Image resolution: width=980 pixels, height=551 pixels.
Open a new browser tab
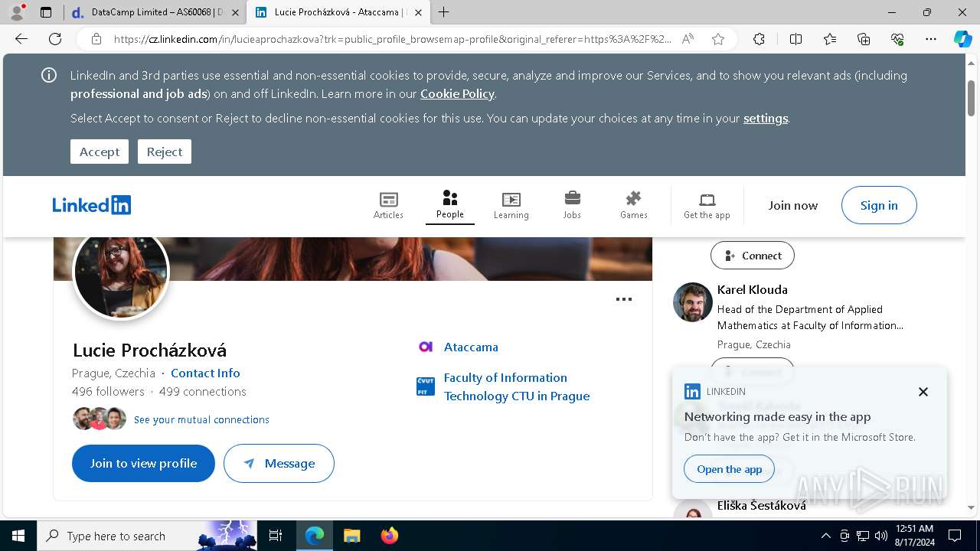pyautogui.click(x=443, y=12)
